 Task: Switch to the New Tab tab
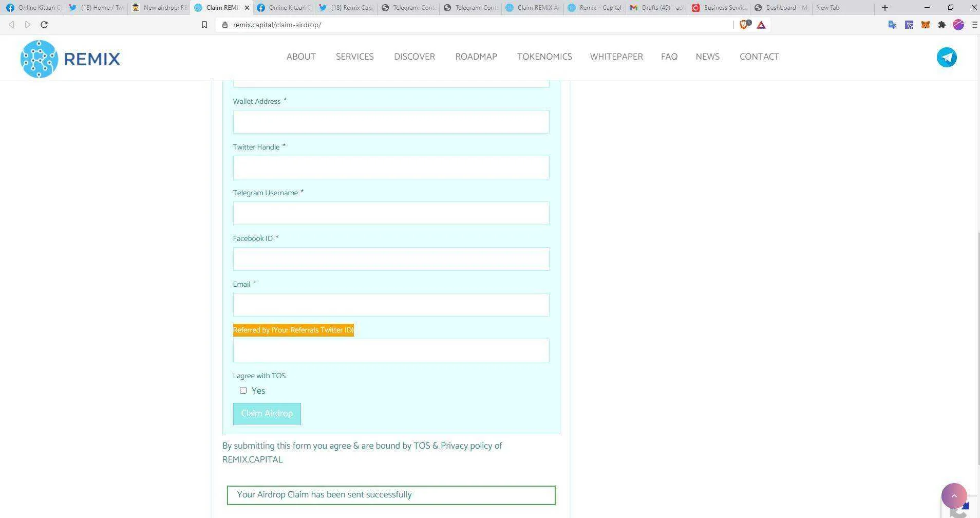(842, 8)
